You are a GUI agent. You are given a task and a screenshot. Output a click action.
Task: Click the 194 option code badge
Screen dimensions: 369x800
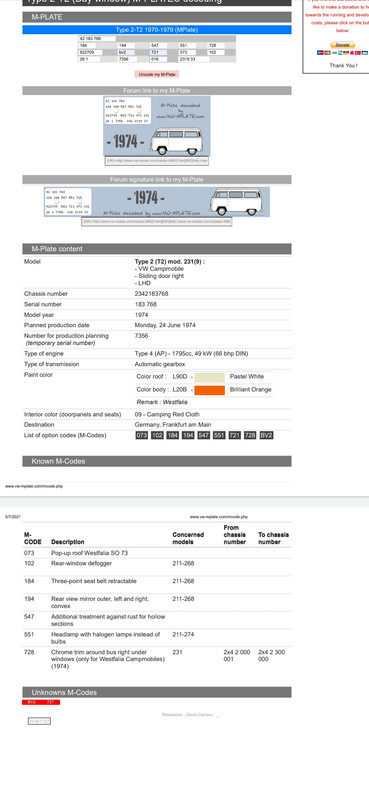tap(188, 436)
